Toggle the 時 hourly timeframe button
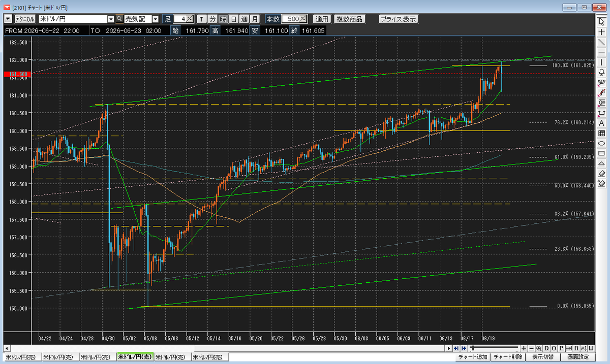Viewport: 610px width, 364px height. (x=223, y=19)
